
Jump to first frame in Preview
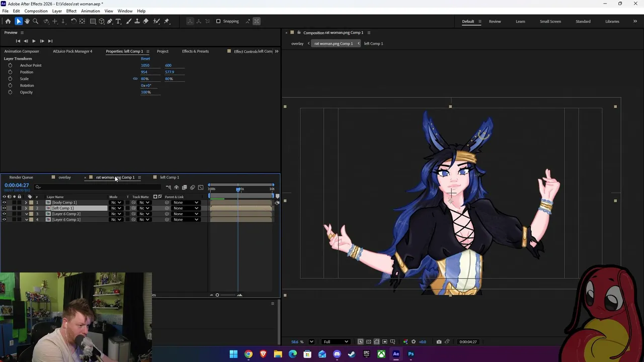18,41
